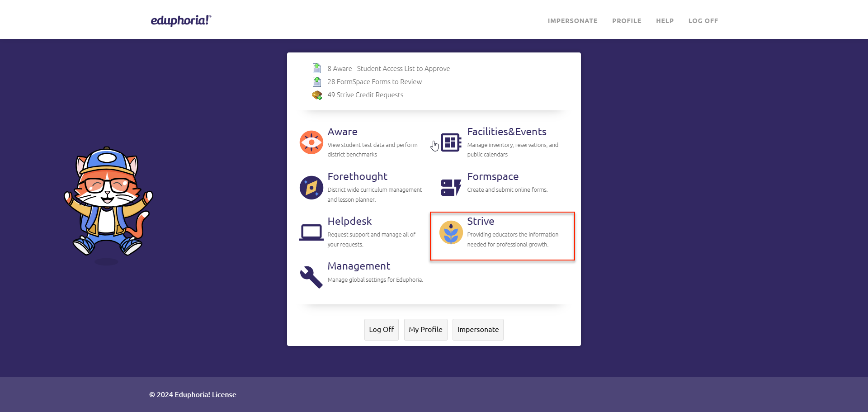Open 49 Strive Credit Requests link

[x=365, y=95]
